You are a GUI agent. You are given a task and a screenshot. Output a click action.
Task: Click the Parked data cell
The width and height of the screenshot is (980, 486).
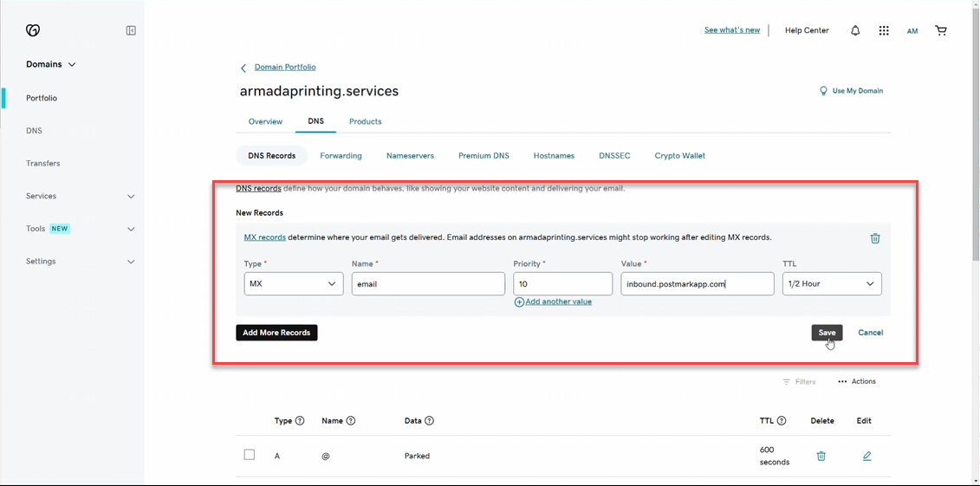(417, 456)
